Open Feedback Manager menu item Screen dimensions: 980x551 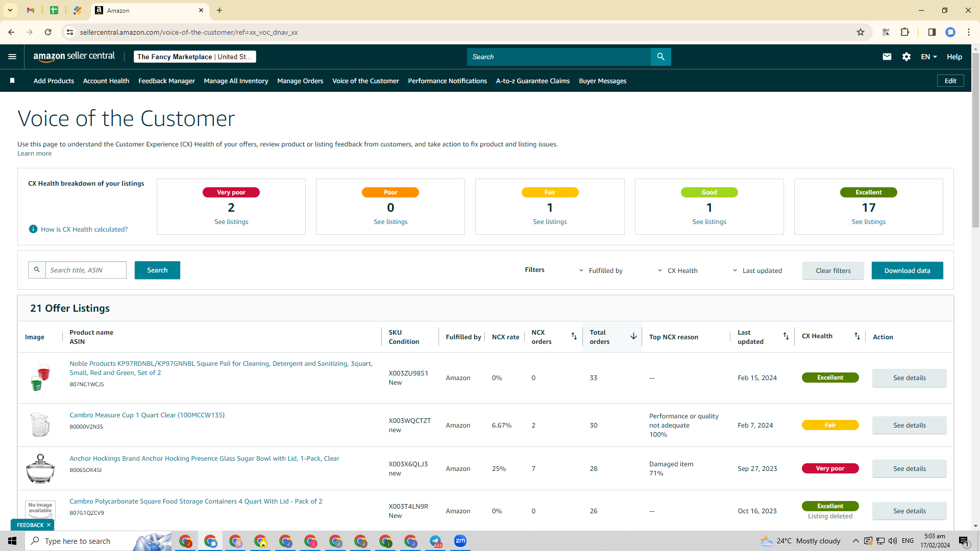[166, 81]
